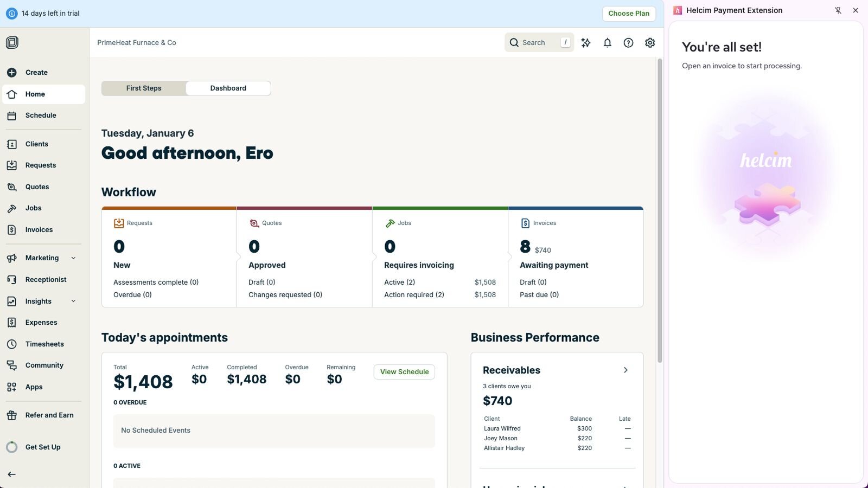
Task: Open the notifications bell icon
Action: click(x=607, y=43)
